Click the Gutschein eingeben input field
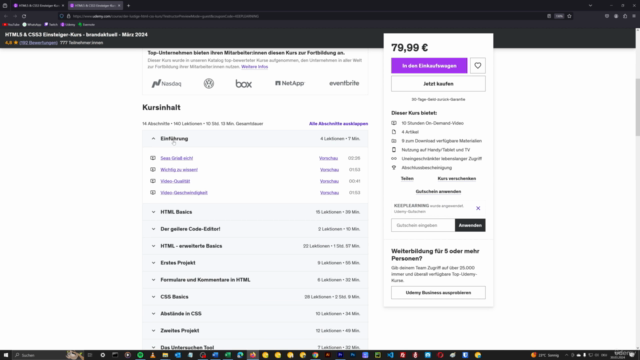This screenshot has width=640, height=360. click(423, 225)
